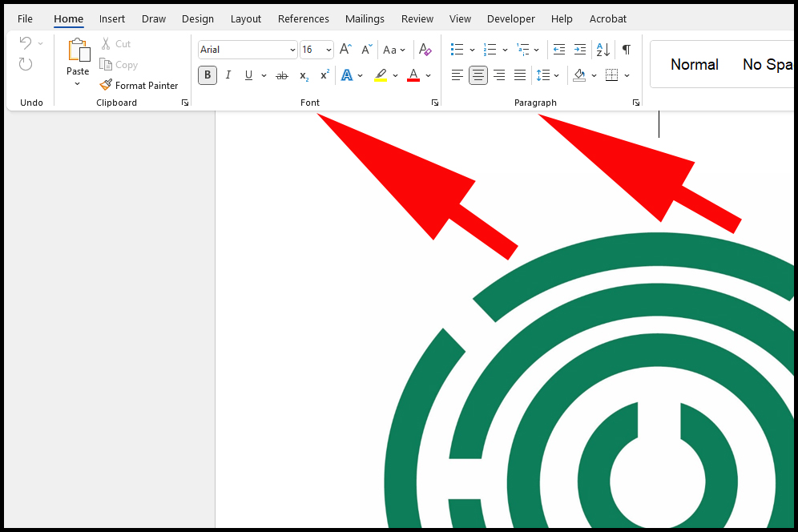Switch to the Design tab

[x=198, y=19]
